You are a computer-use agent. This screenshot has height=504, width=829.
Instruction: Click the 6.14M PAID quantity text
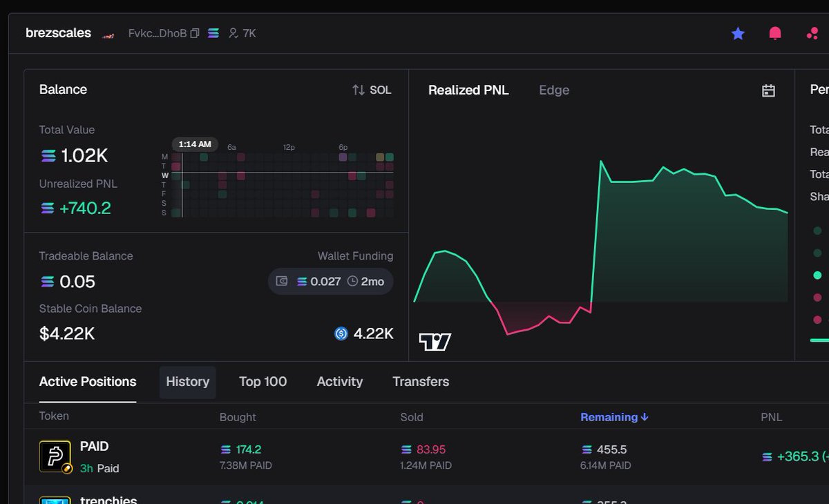click(606, 465)
